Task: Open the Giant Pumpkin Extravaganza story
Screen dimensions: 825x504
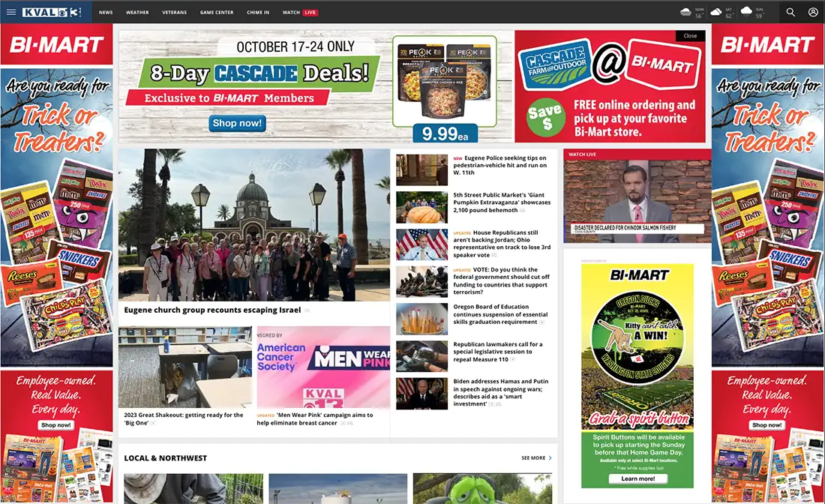Action: tap(502, 202)
